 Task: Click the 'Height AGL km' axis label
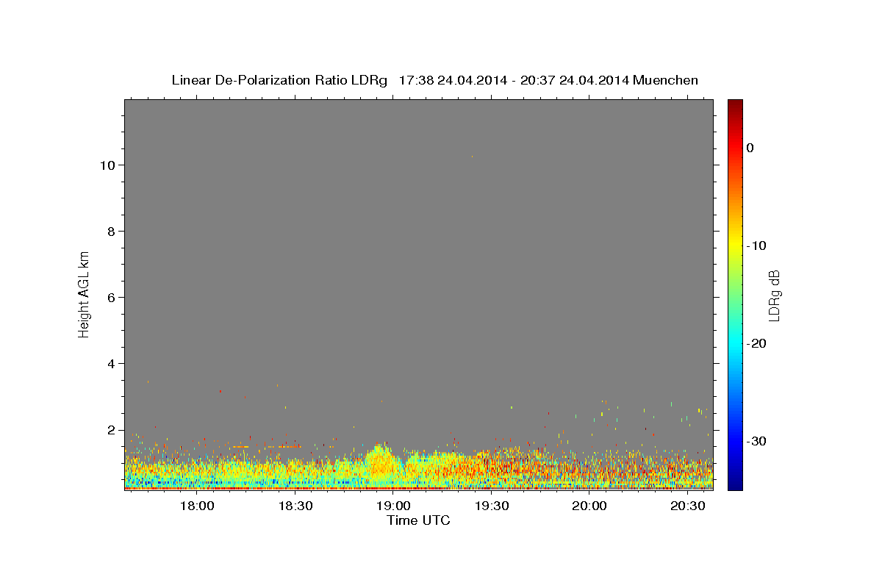point(84,294)
